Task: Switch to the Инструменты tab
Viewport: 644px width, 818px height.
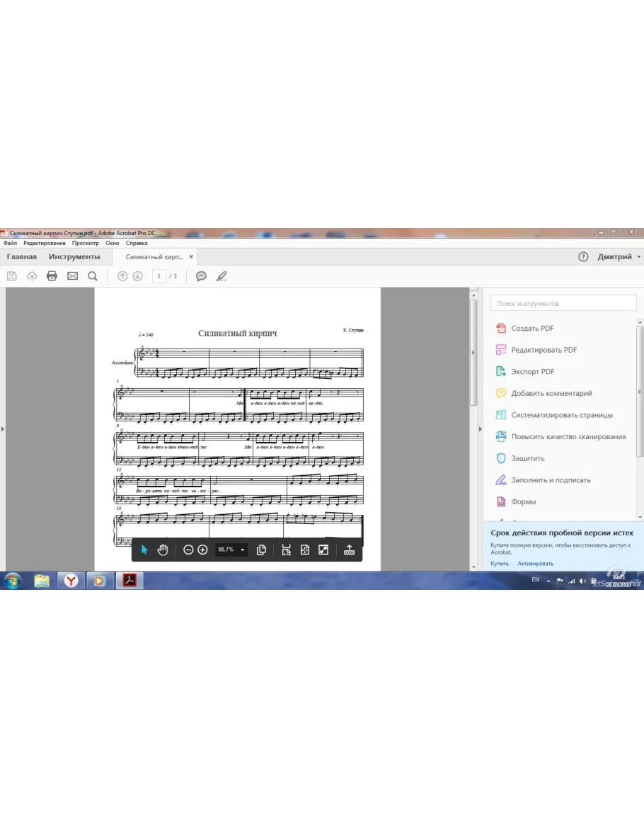Action: [x=74, y=257]
